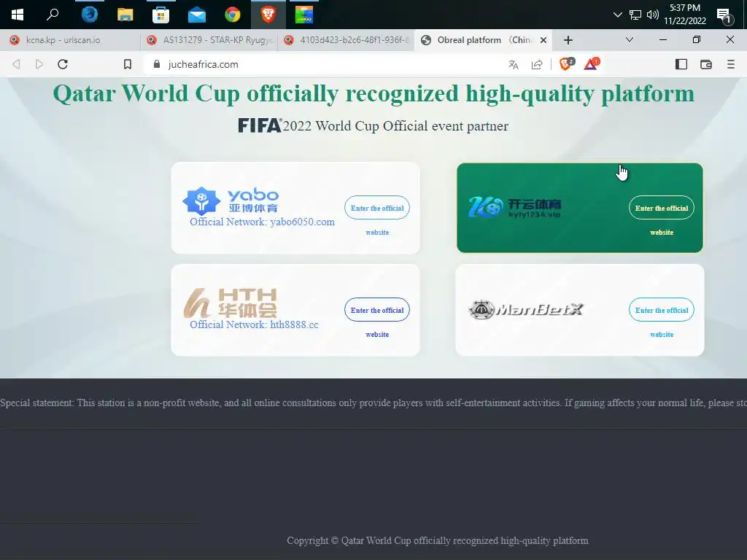Open the notification center icon
Screen dimensions: 747x560
724,15
